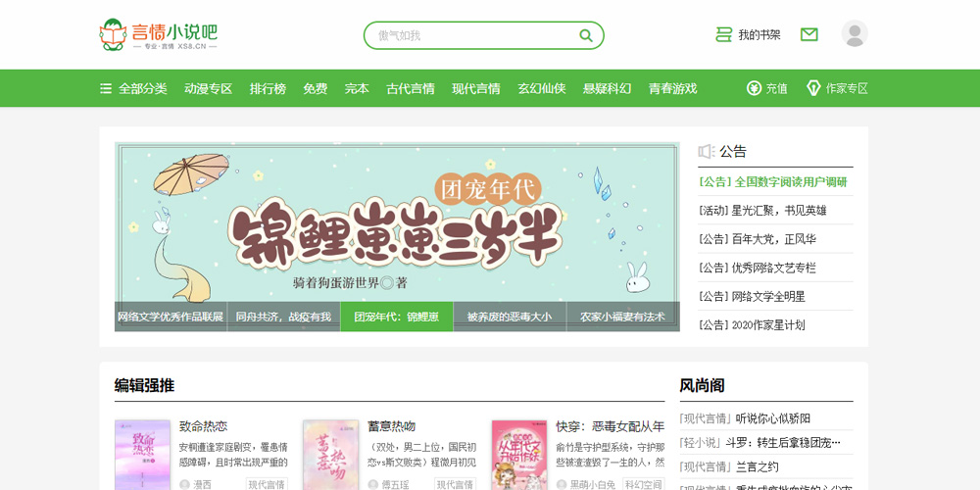Open book title 蓄意热吻
The width and height of the screenshot is (980, 490).
[x=392, y=427]
